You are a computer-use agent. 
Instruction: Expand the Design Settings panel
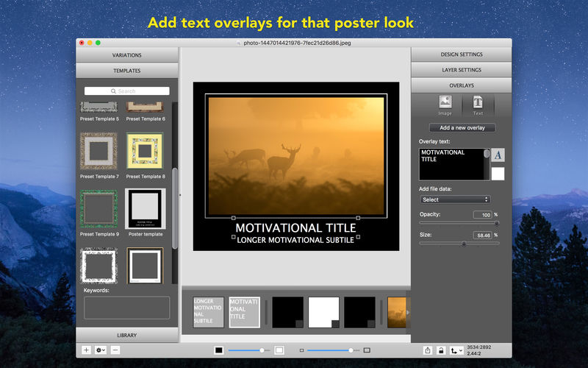(x=462, y=54)
